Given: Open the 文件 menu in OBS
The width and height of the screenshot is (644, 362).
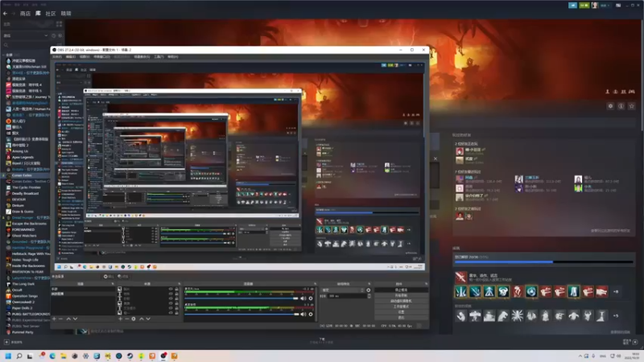Looking at the screenshot, I should [57, 56].
